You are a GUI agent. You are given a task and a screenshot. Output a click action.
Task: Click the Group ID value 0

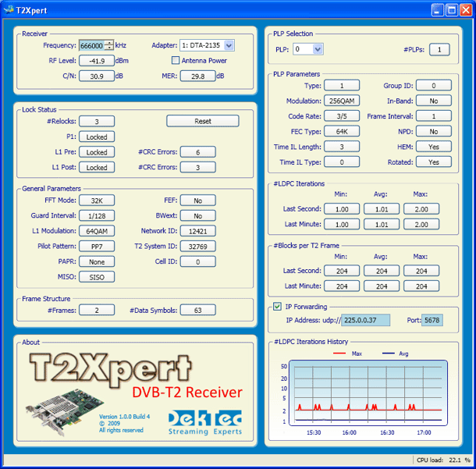click(x=434, y=86)
